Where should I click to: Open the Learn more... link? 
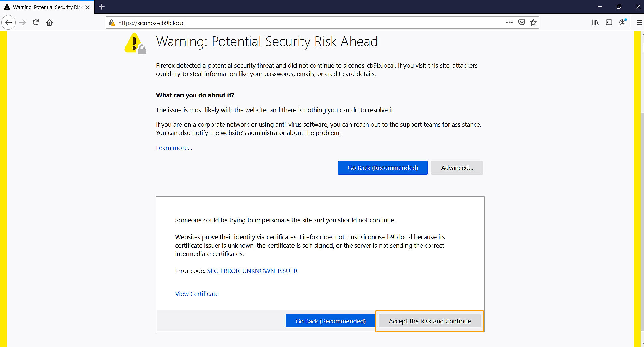pos(174,148)
